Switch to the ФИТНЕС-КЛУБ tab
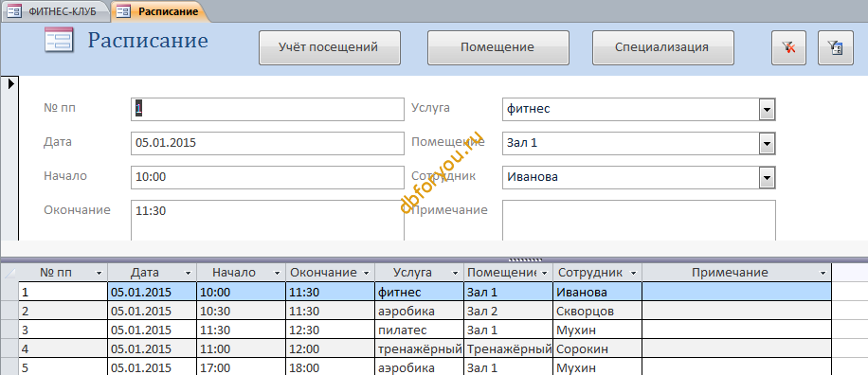This screenshot has height=375, width=868. tap(57, 11)
